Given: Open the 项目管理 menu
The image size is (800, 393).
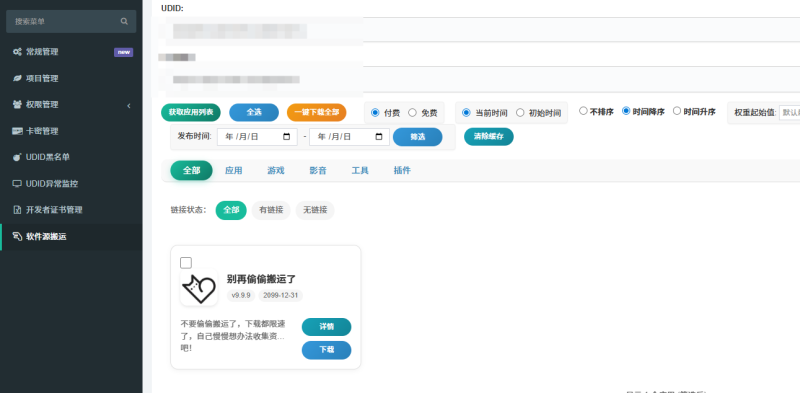Looking at the screenshot, I should point(71,79).
